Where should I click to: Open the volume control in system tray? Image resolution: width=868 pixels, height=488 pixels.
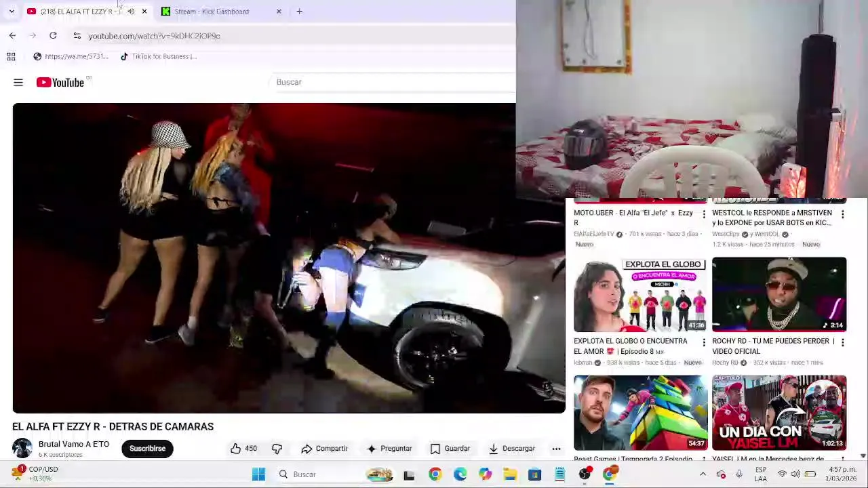click(x=795, y=474)
